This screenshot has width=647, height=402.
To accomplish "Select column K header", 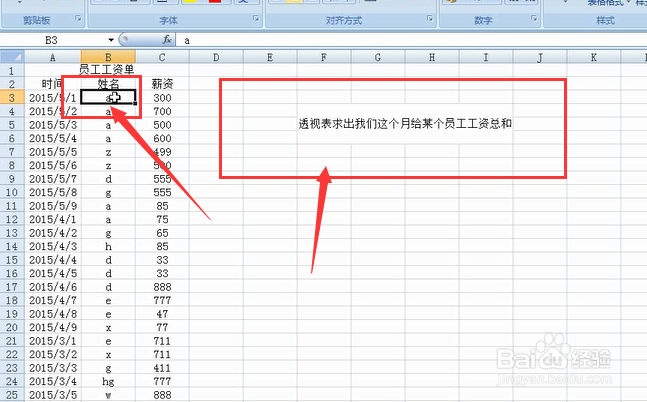I will (594, 57).
